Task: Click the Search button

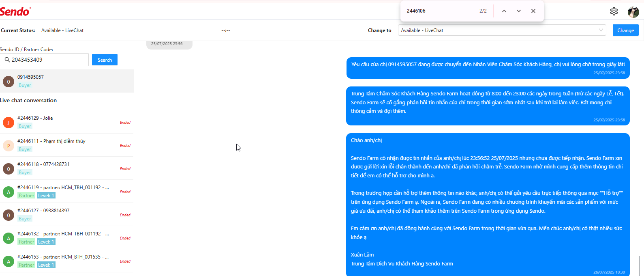Action: point(105,60)
